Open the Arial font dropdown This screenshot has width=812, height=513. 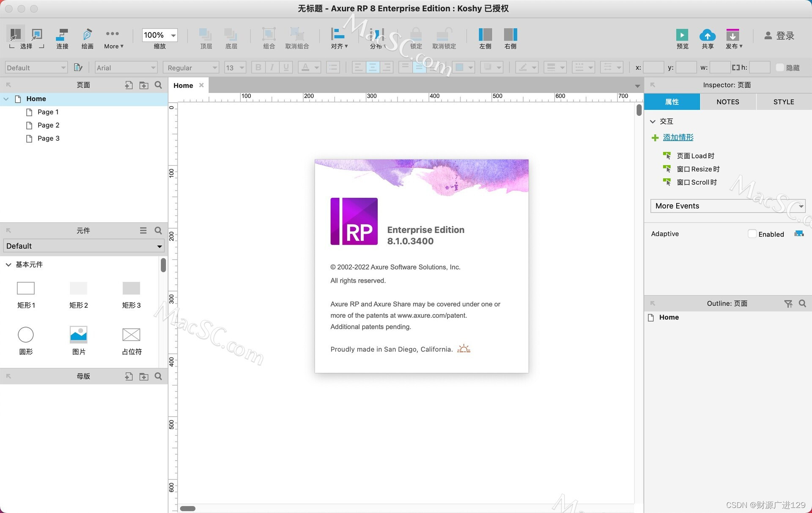coord(126,68)
